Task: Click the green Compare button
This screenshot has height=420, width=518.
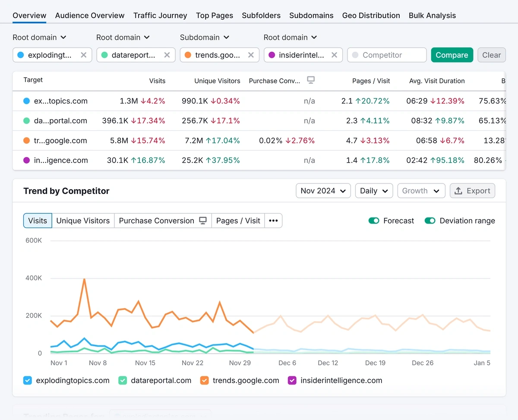Action: [452, 55]
